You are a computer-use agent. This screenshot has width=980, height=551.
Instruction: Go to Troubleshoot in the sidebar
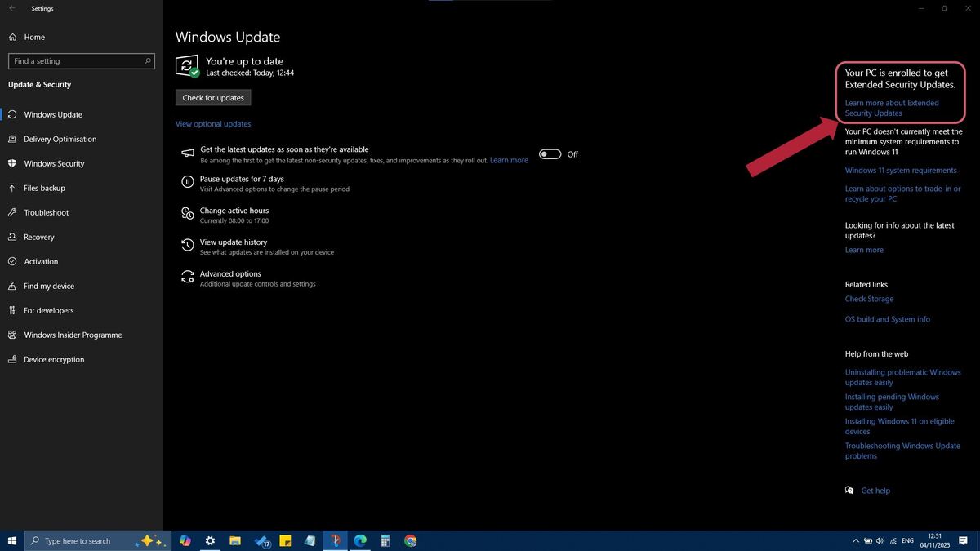point(46,212)
